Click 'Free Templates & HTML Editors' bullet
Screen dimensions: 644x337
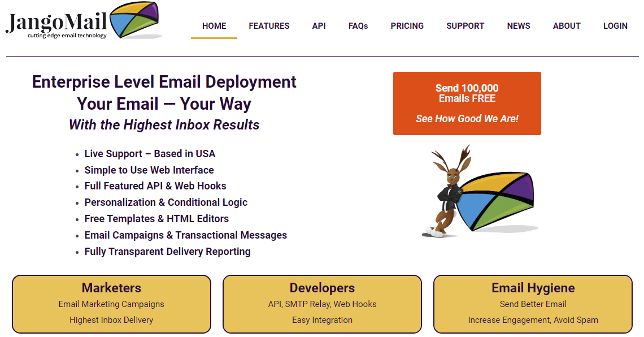(x=156, y=219)
